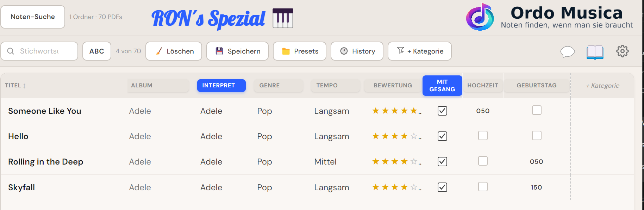This screenshot has height=210, width=644.
Task: Click the Ordo Musica logo icon
Action: click(x=480, y=17)
